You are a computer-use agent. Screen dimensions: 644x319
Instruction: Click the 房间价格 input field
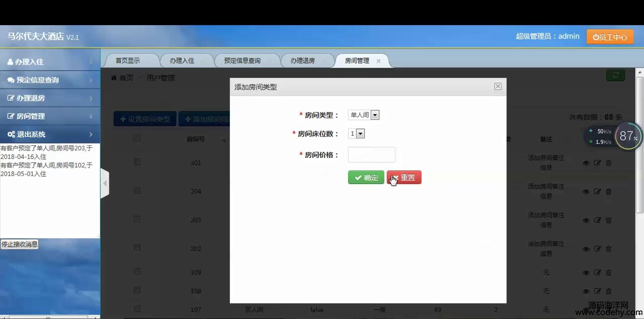pyautogui.click(x=371, y=155)
